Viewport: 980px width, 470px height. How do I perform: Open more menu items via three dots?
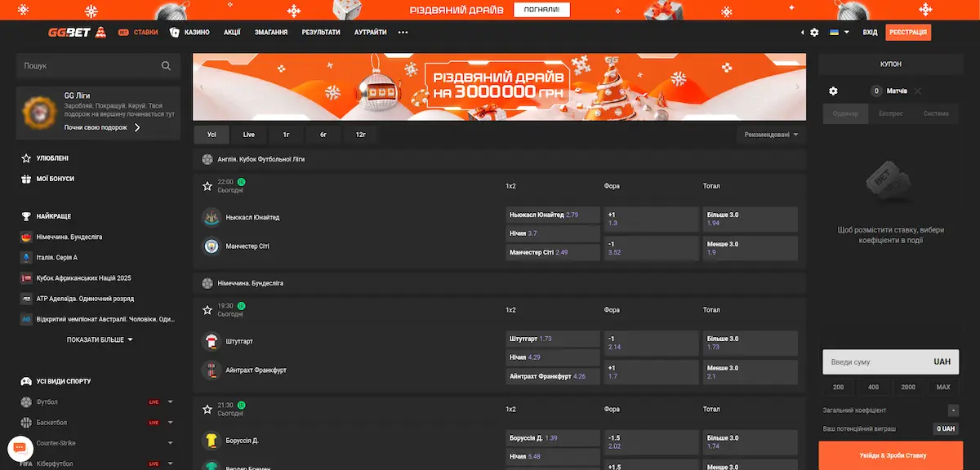pyautogui.click(x=403, y=33)
